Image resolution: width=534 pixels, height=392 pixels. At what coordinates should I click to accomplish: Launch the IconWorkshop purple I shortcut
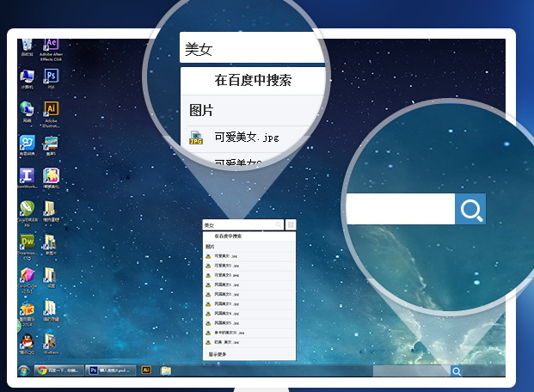27,178
